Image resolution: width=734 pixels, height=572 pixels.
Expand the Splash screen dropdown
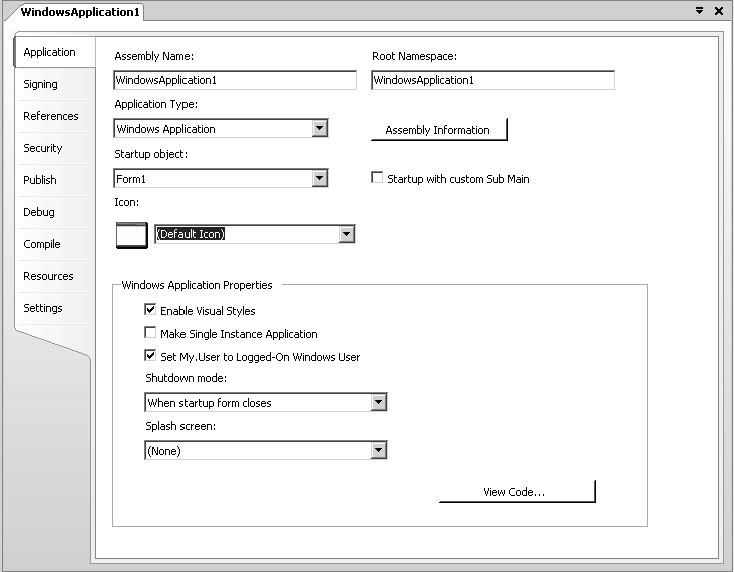[x=378, y=450]
